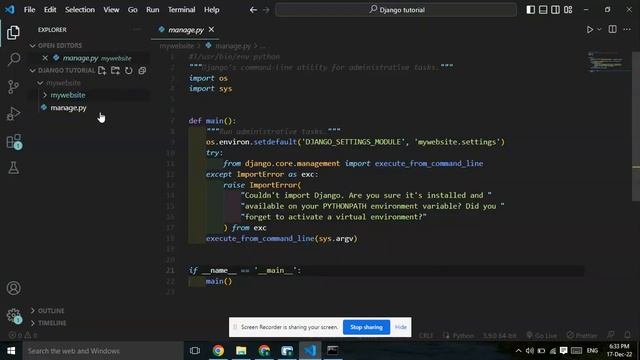Viewport: 640px width, 360px height.
Task: Open editor More Actions ellipsis
Action: pos(627,29)
